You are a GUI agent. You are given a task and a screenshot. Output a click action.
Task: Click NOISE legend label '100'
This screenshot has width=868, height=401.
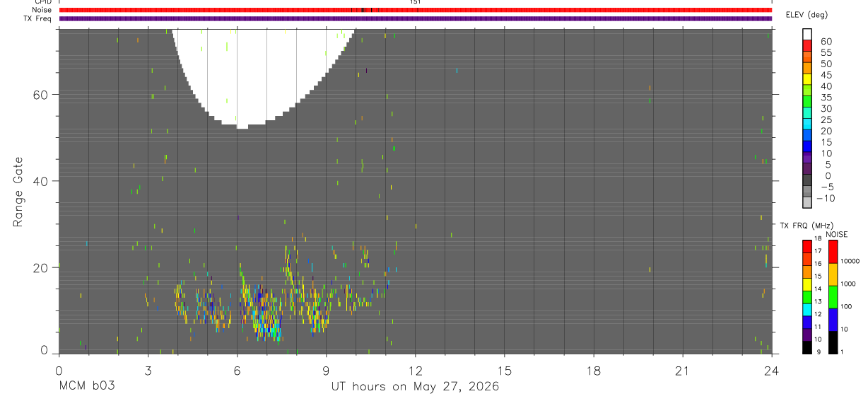click(x=846, y=306)
